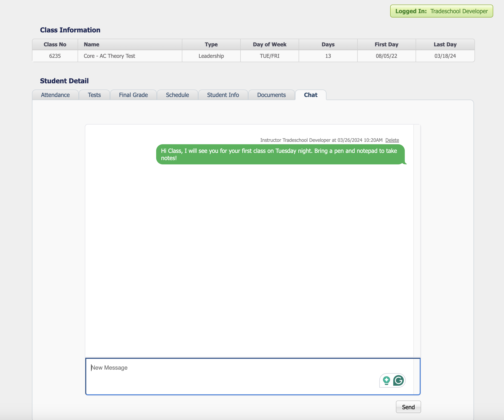The image size is (504, 420).
Task: Click the Name column header
Action: pos(130,45)
